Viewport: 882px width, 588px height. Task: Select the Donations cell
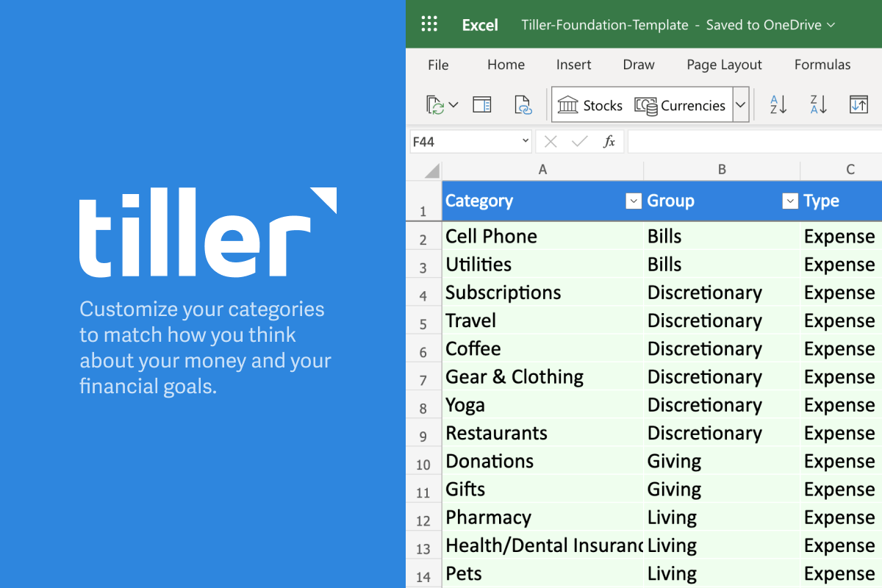click(542, 461)
